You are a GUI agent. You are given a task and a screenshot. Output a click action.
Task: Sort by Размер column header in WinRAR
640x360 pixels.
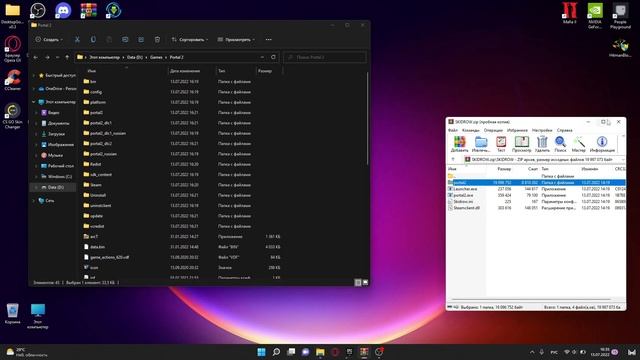pos(504,169)
